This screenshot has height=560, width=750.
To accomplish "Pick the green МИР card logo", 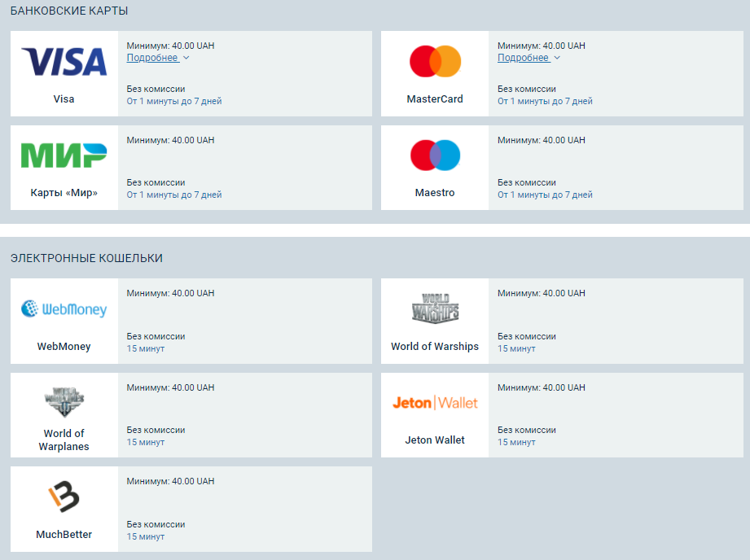I will tap(64, 155).
